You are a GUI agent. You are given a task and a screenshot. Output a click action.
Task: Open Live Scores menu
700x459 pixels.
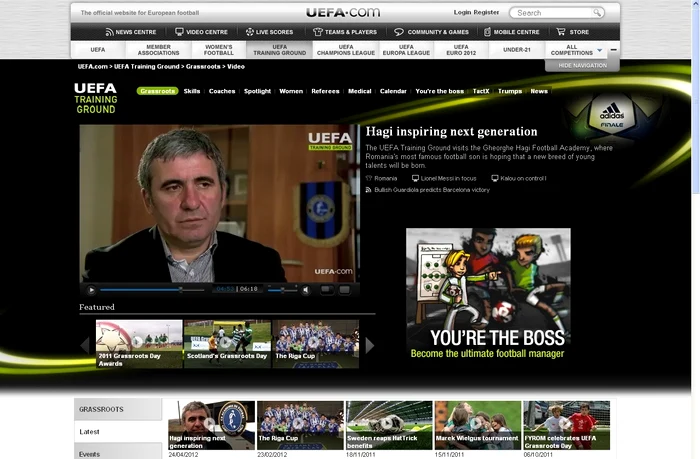[x=270, y=32]
